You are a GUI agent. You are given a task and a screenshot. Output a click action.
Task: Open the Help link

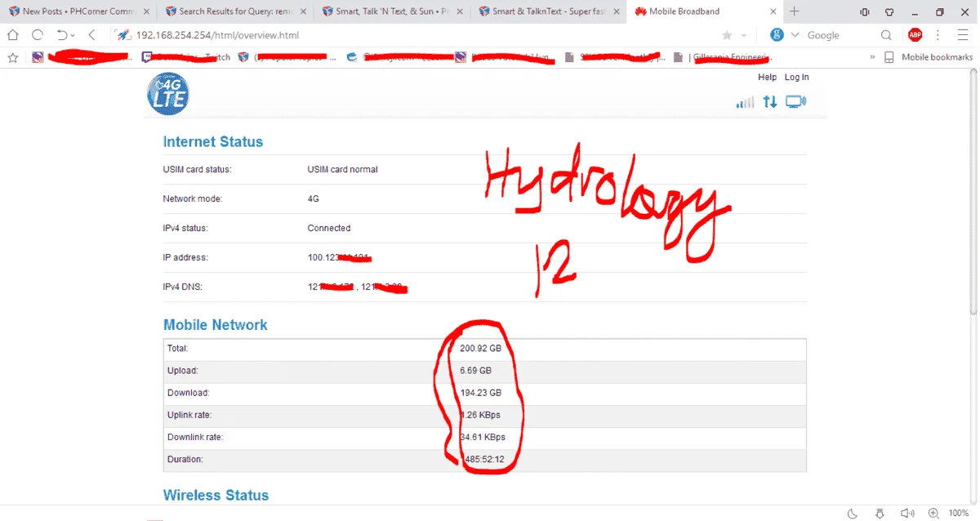(767, 77)
